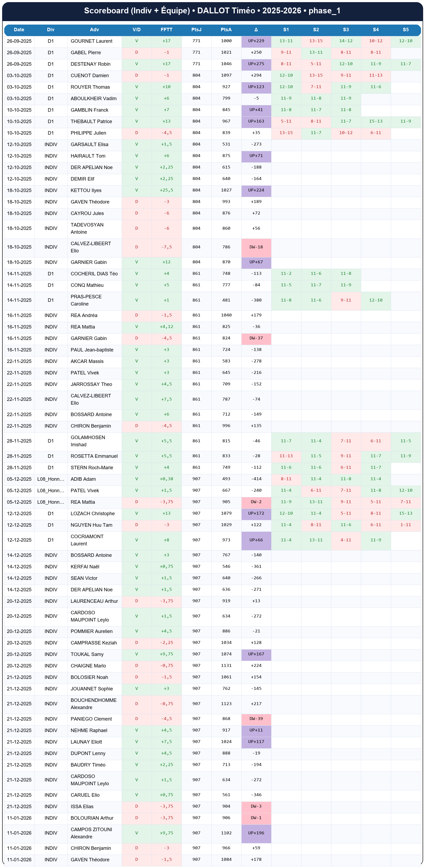Select opponent name KETTOU Ilyes
The image size is (425, 868).
[x=86, y=190]
